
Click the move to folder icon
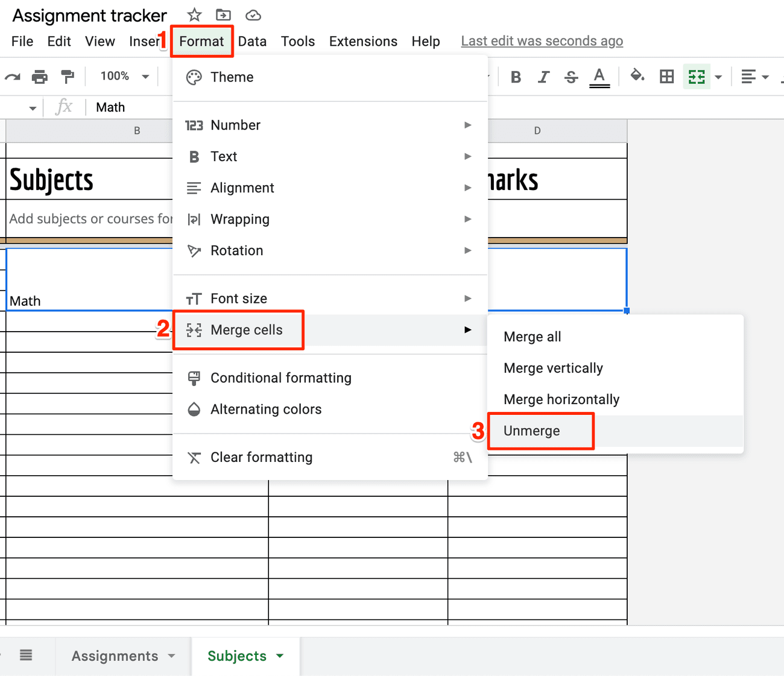click(x=223, y=15)
